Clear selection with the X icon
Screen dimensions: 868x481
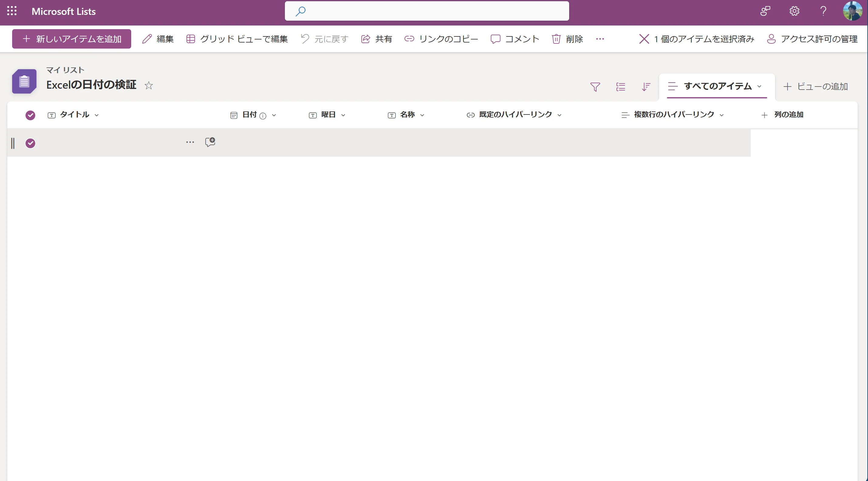(x=644, y=39)
